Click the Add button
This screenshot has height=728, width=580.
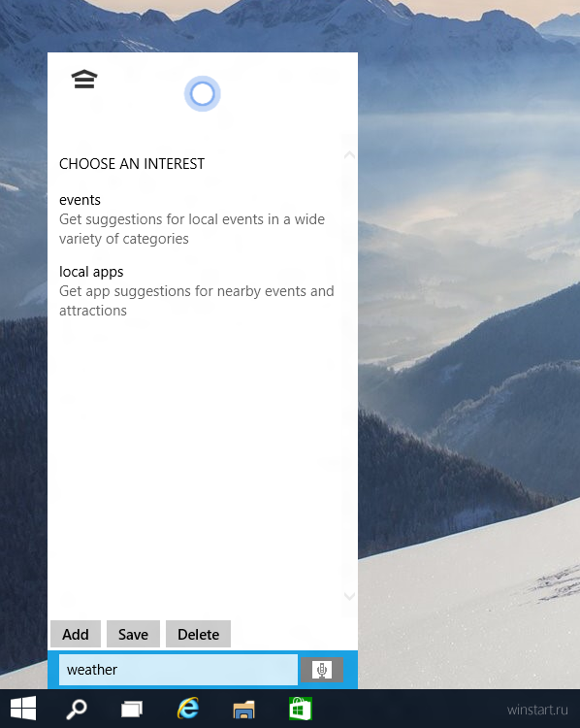pyautogui.click(x=76, y=634)
